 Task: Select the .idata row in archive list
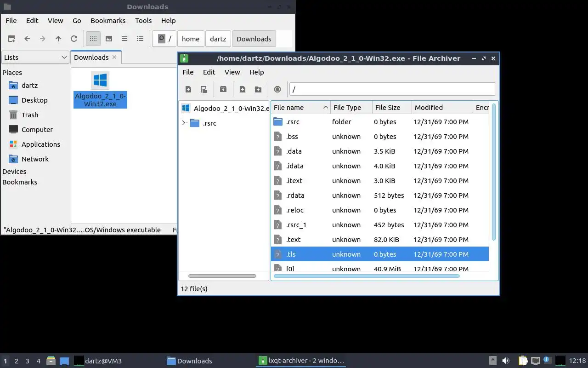coord(380,166)
